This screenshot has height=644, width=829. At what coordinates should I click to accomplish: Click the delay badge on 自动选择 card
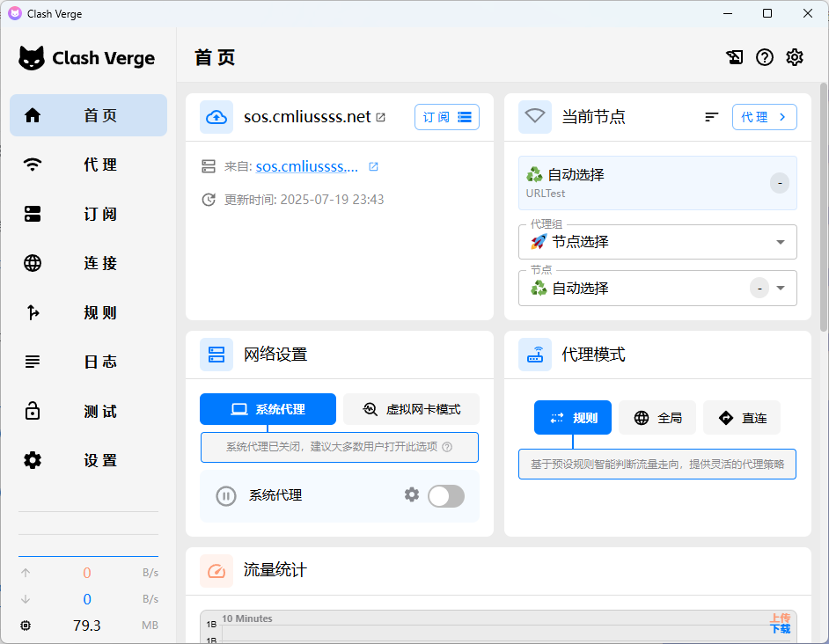point(780,183)
